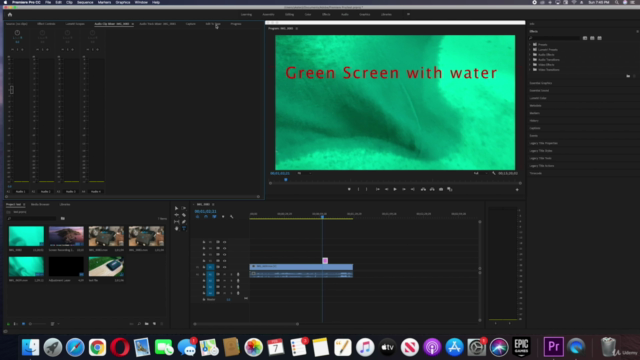Play the sequence in Program monitor
The height and width of the screenshot is (360, 640).
point(395,189)
